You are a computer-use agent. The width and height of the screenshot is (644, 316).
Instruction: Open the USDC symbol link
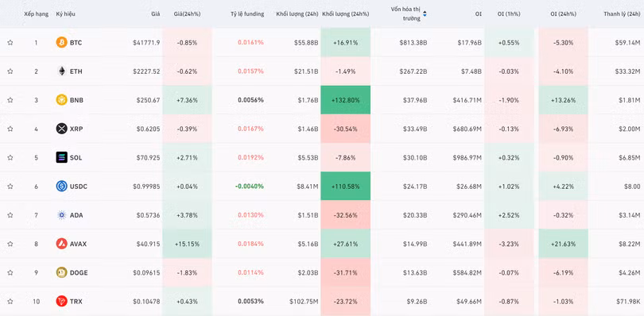point(79,187)
